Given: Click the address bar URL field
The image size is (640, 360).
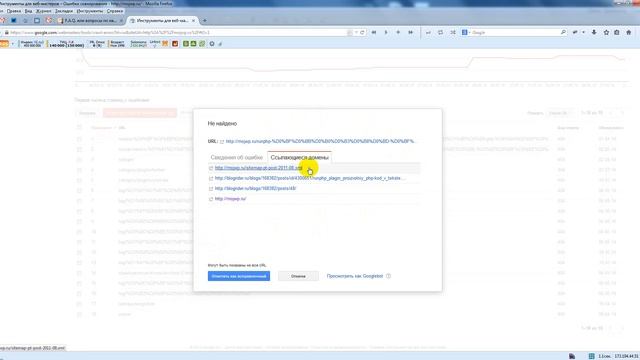Looking at the screenshot, I should coord(176,33).
